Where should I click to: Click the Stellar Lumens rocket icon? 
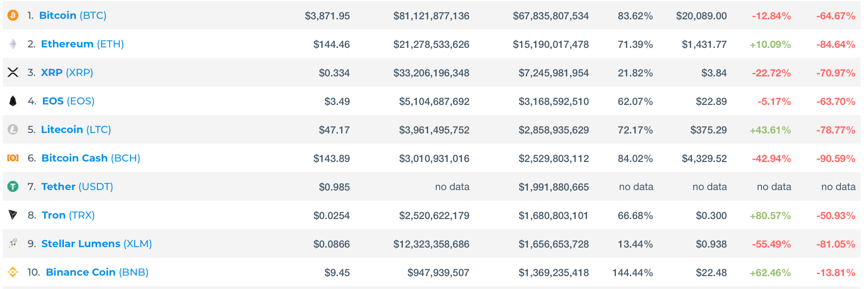coord(13,243)
